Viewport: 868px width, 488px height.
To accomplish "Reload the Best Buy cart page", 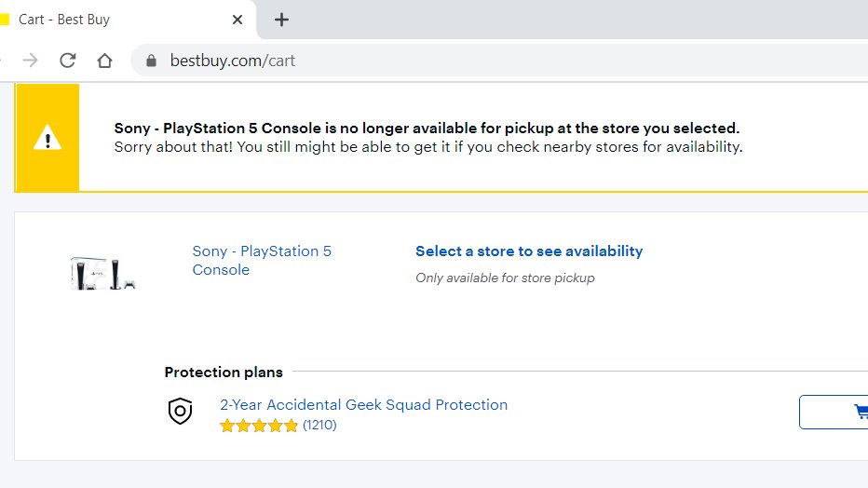I will coord(68,61).
